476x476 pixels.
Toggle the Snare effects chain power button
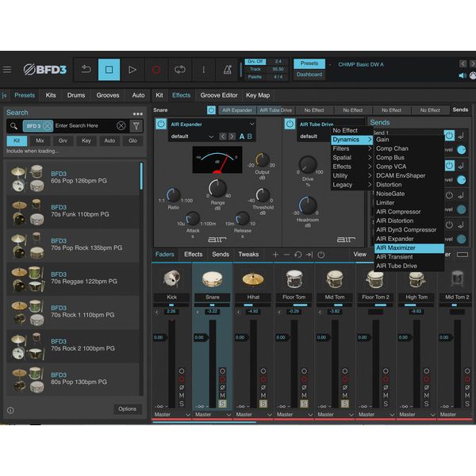click(211, 110)
